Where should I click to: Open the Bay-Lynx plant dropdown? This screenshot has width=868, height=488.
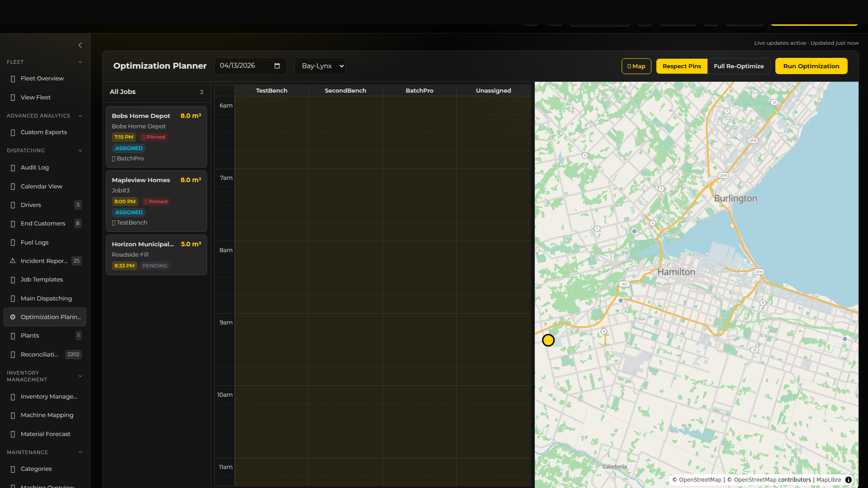(x=320, y=66)
